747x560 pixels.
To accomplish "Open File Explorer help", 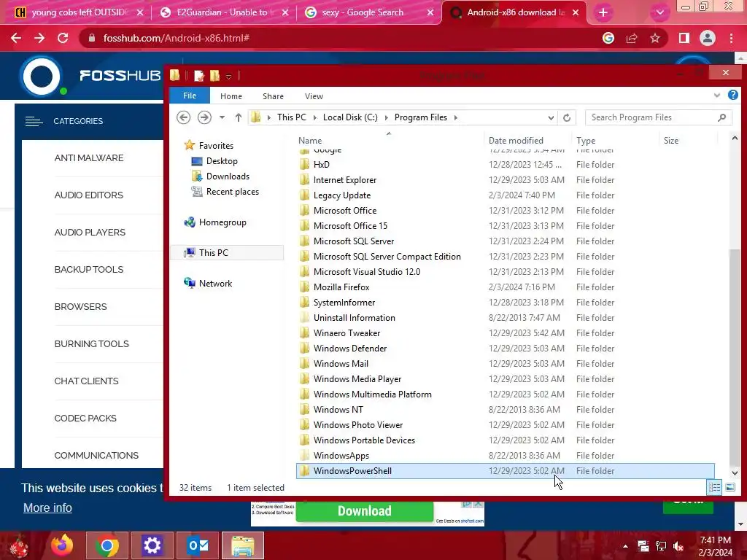I will (732, 96).
